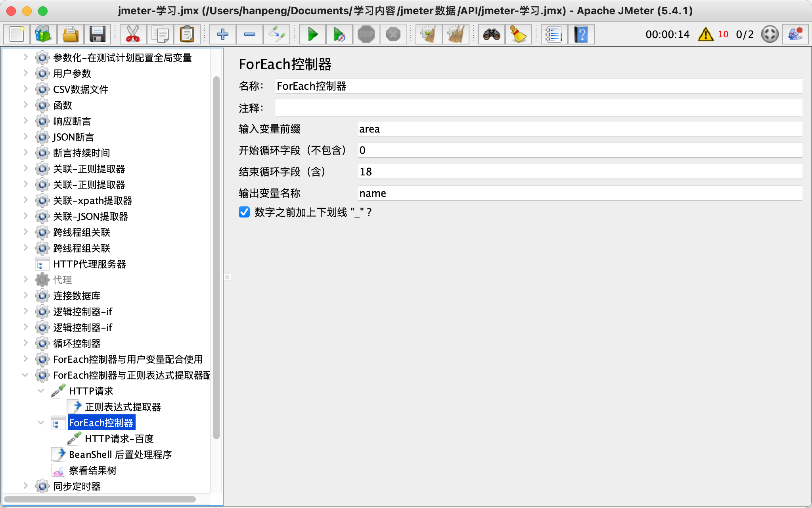
Task: Click the Toggle tree expand arrows icon
Action: [277, 35]
